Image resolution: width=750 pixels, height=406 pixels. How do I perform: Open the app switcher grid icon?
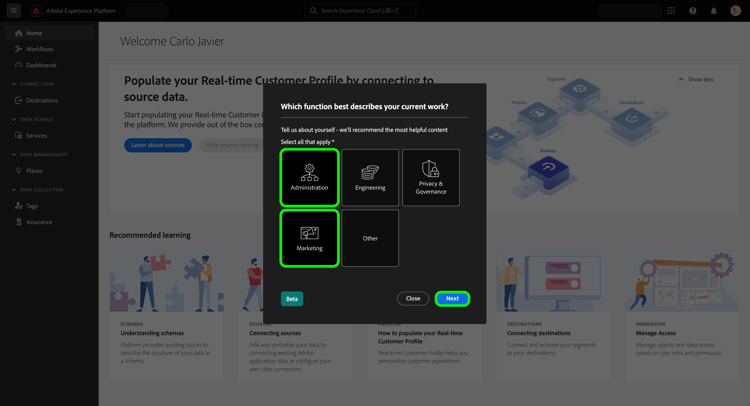(x=671, y=11)
